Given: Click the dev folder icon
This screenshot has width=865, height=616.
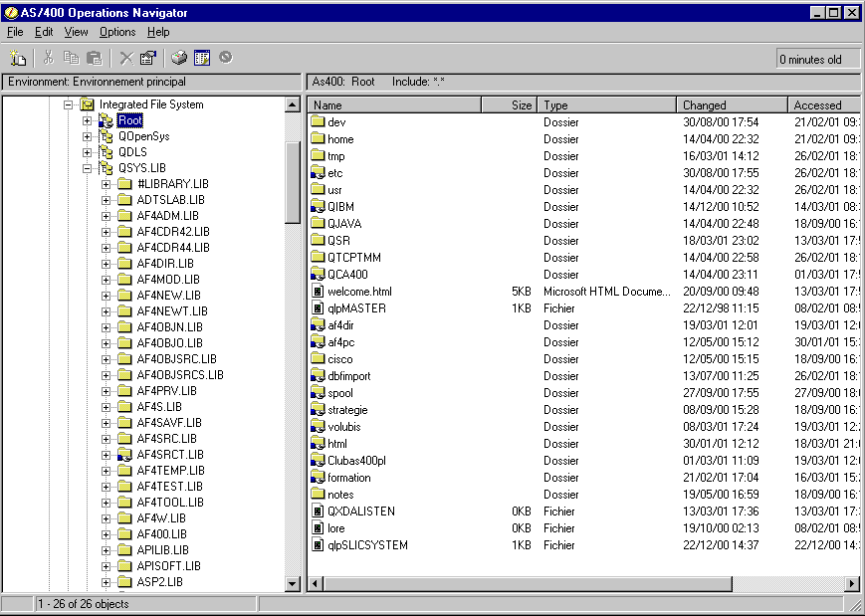Looking at the screenshot, I should 318,121.
